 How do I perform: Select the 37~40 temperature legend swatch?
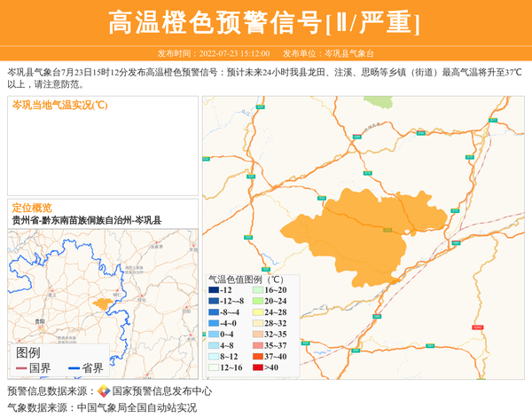point(258,356)
